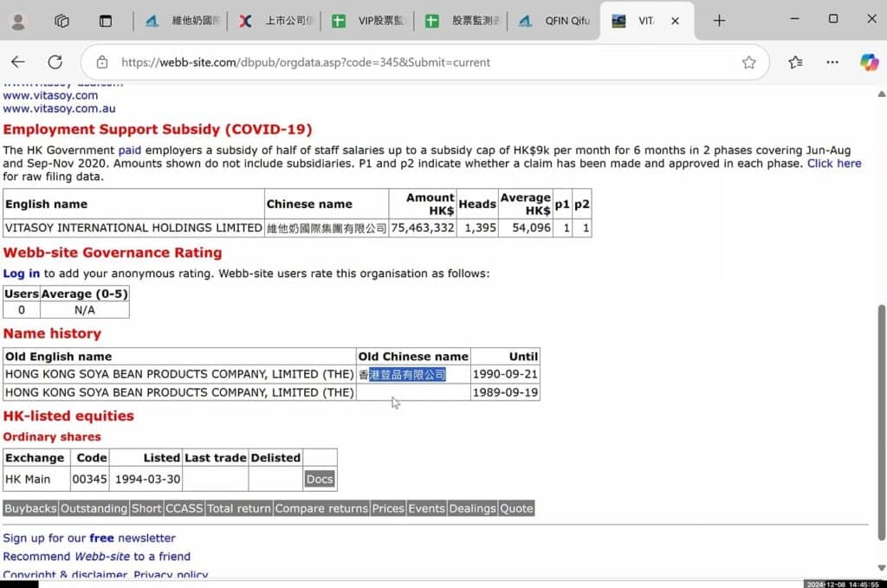Open the Total return button
The height and width of the screenshot is (588, 887).
pyautogui.click(x=239, y=508)
